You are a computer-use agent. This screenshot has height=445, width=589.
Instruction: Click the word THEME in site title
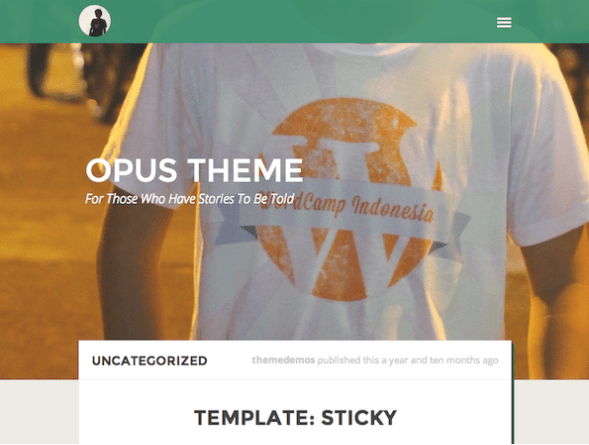click(x=245, y=170)
